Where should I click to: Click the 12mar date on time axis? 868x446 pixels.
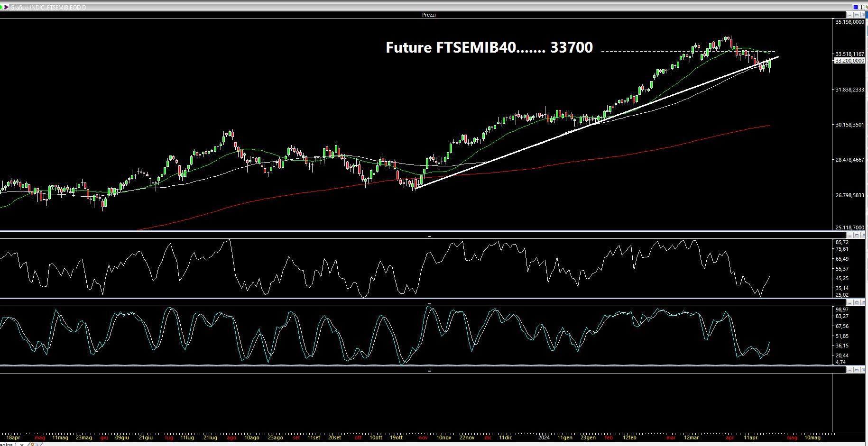click(x=691, y=438)
